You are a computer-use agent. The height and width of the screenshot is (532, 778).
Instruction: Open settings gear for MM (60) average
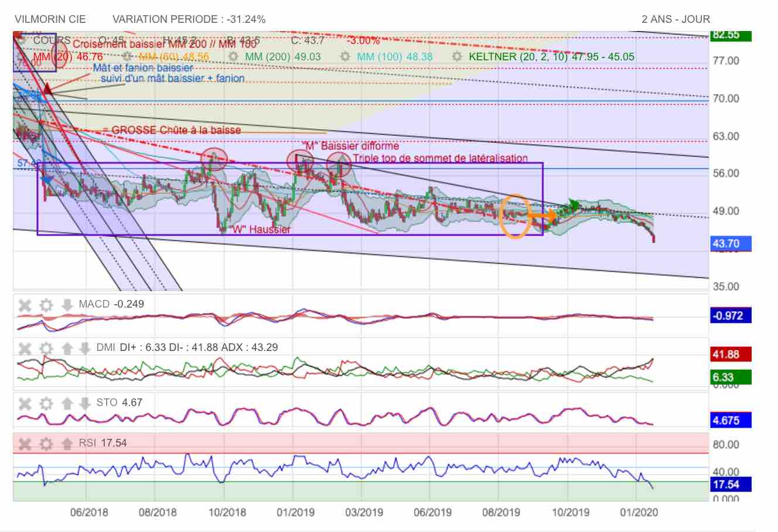point(127,57)
